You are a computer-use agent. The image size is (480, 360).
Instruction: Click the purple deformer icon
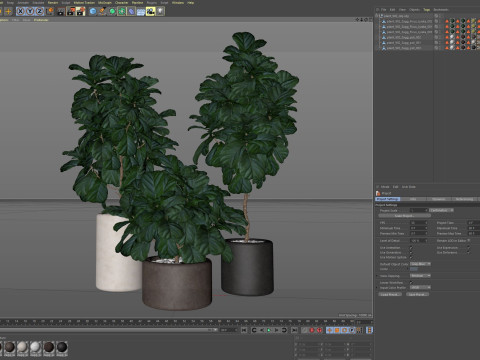tap(131, 11)
